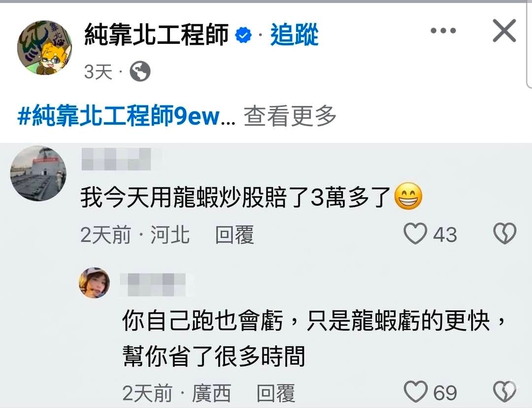Click the globe public visibility icon

(x=140, y=71)
